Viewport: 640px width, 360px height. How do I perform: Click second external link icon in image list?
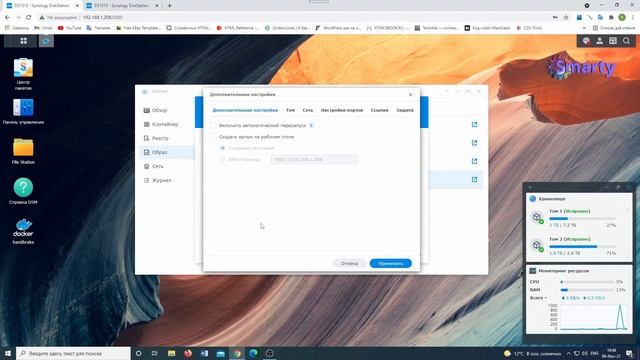pos(474,143)
